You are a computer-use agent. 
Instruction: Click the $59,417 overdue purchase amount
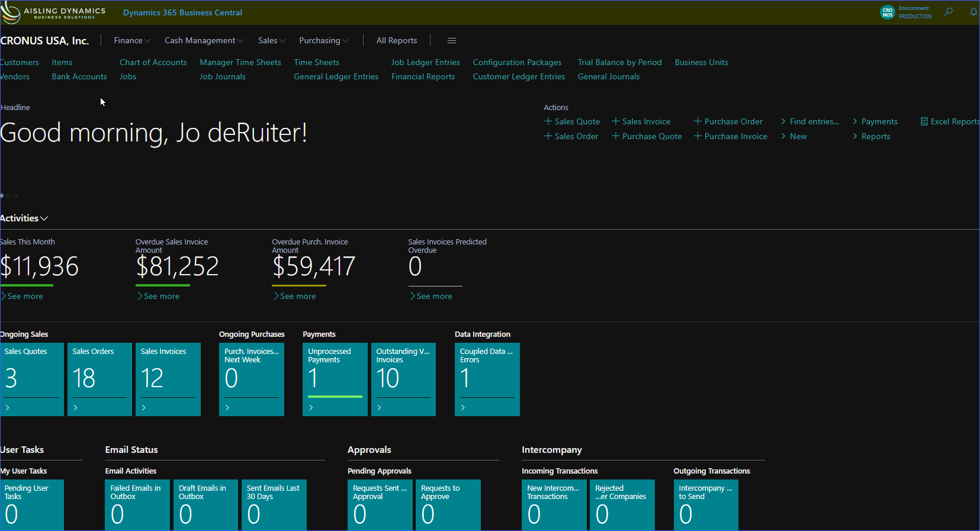click(314, 266)
